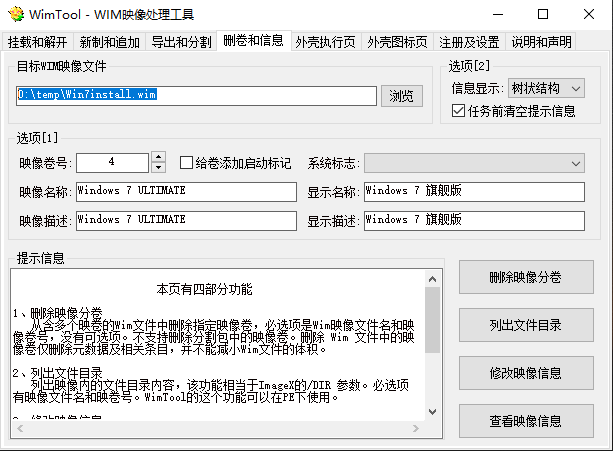Decrease 映像卷号 with the down arrow
613x451 pixels.
158,167
